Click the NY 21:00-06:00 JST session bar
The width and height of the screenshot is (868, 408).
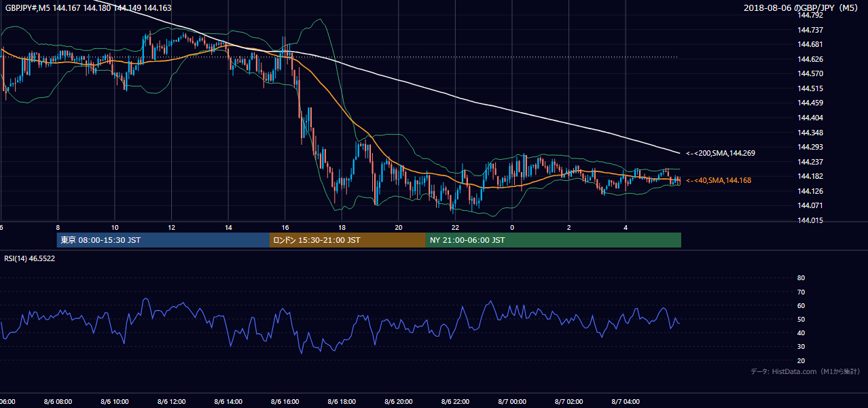(x=554, y=240)
